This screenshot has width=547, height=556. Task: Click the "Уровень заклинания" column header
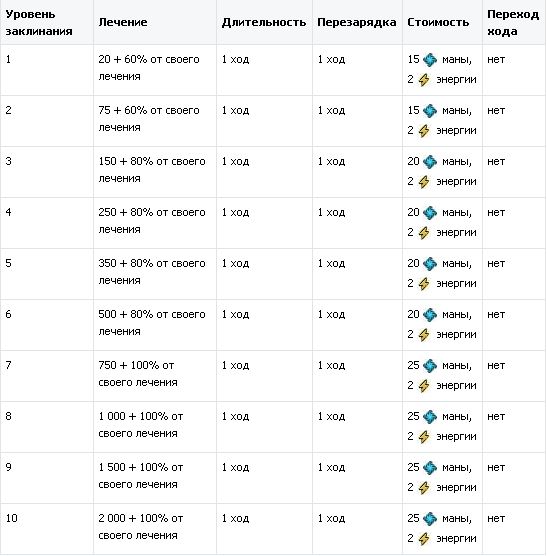pos(47,22)
